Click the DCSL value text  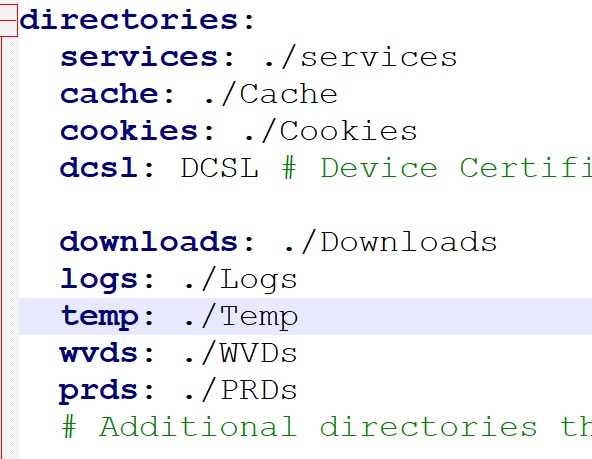point(220,168)
